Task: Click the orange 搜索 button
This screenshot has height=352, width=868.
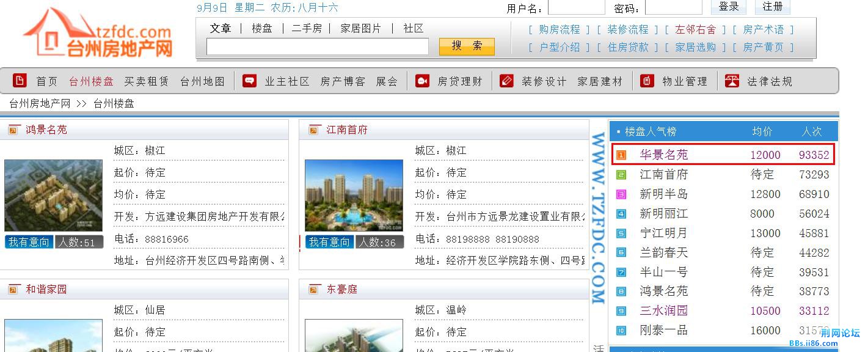Action: pyautogui.click(x=467, y=46)
